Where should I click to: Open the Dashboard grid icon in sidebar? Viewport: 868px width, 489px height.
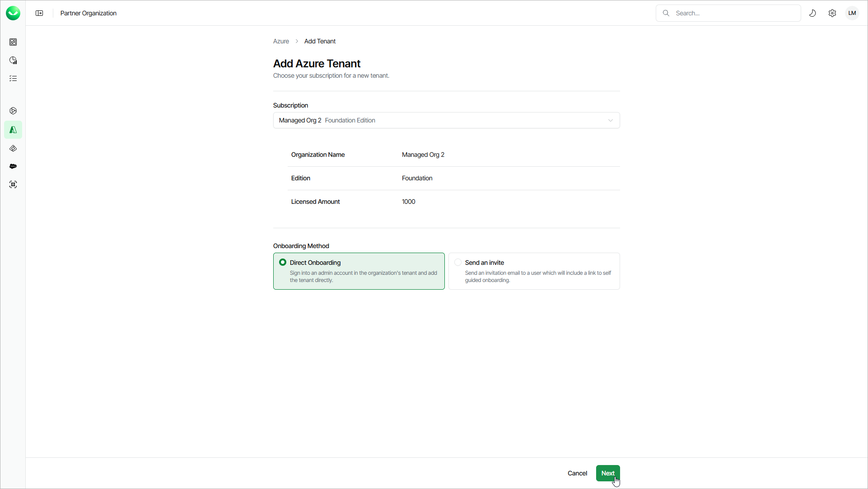point(13,42)
